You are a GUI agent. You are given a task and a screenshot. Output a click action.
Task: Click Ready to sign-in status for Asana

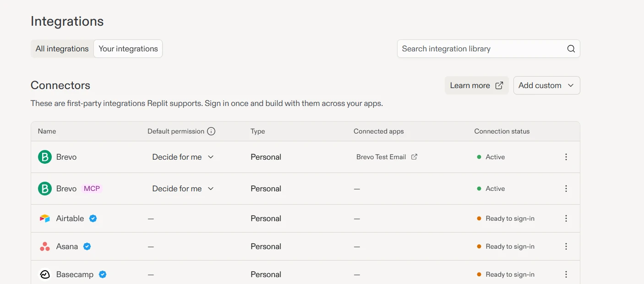pos(510,246)
